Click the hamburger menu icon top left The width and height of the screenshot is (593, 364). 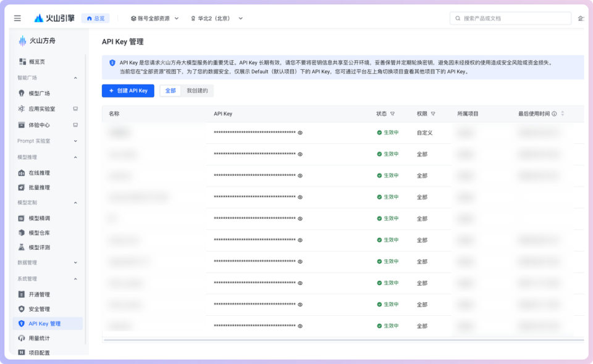tap(17, 17)
